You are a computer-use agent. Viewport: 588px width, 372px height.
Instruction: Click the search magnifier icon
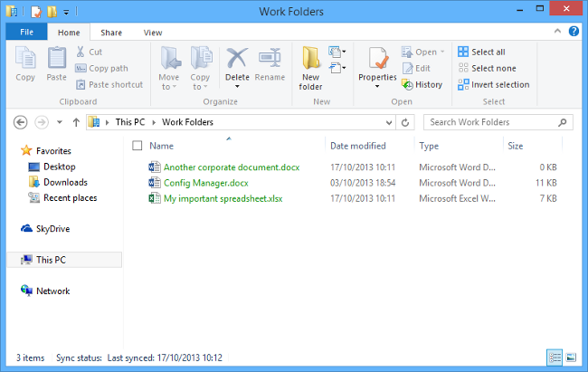562,122
